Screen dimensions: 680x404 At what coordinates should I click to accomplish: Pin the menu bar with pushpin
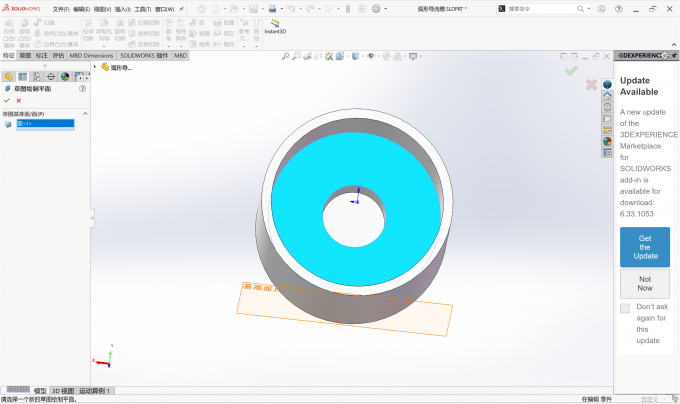click(181, 9)
